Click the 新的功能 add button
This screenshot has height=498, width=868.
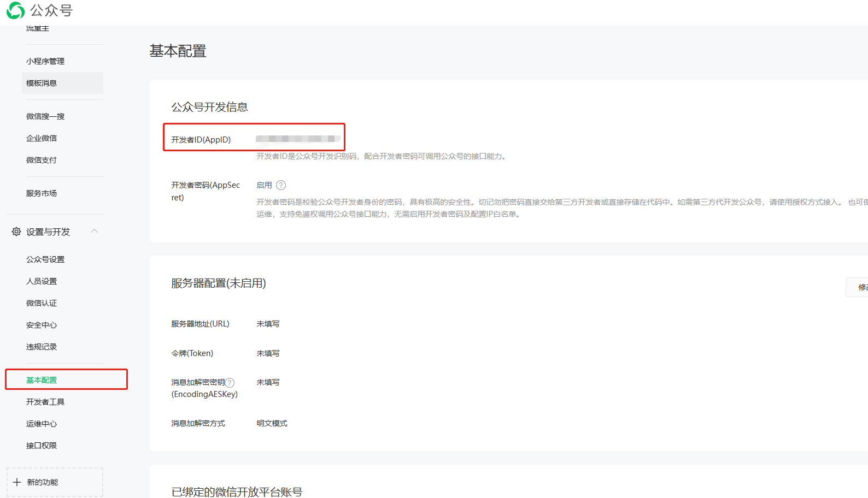[x=55, y=482]
